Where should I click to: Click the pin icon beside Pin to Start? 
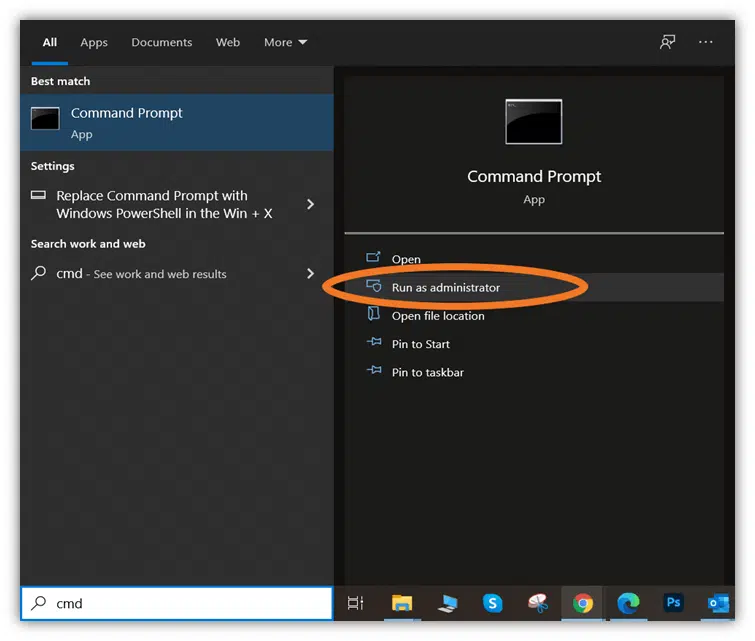click(374, 342)
